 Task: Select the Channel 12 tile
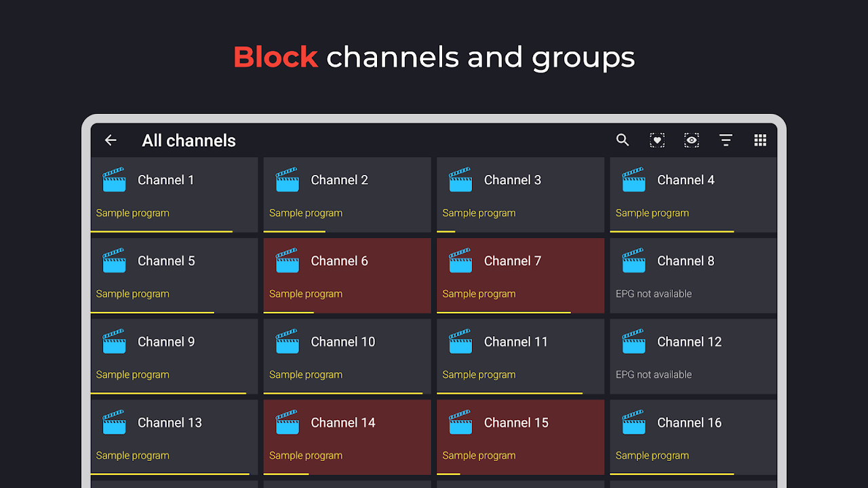[x=693, y=356]
